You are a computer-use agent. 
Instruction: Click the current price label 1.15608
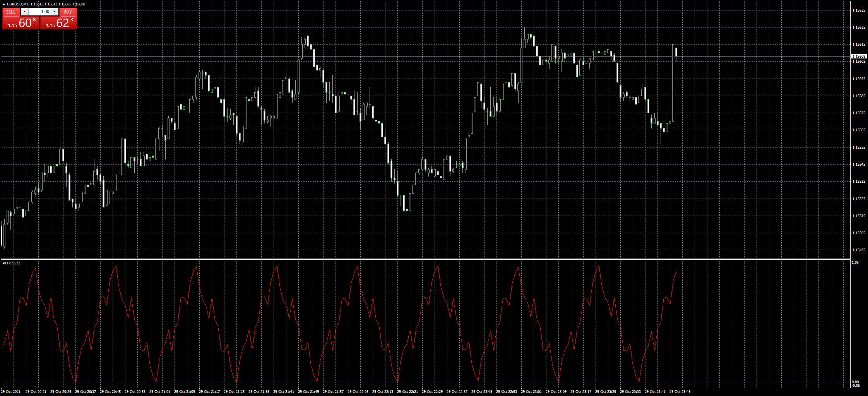coord(859,57)
